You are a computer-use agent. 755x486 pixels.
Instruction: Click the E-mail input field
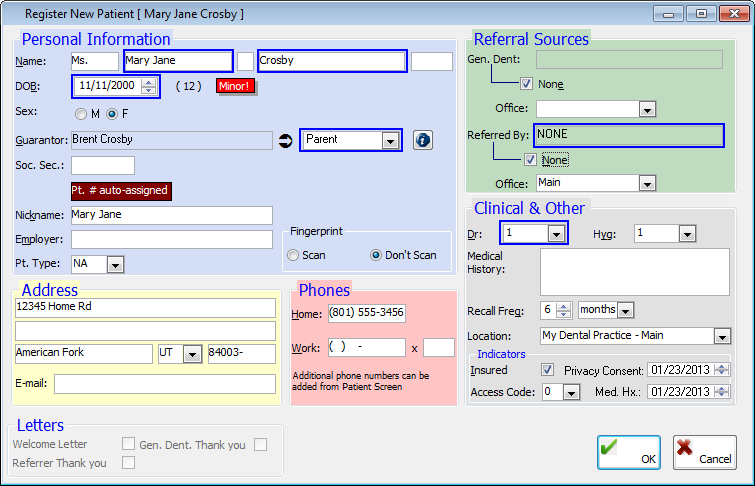tap(164, 384)
